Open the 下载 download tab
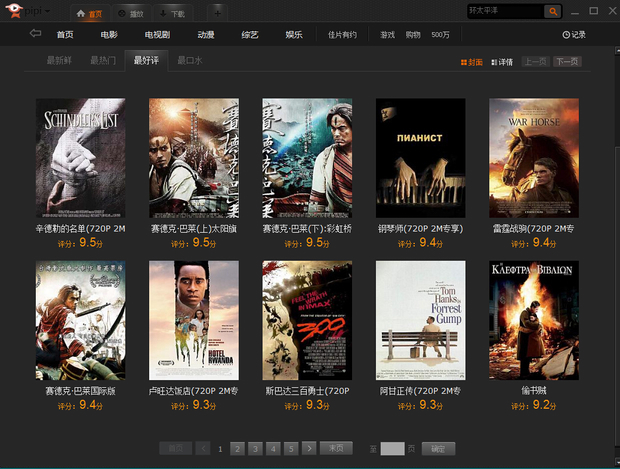Viewport: 620px width, 469px height. pos(172,14)
